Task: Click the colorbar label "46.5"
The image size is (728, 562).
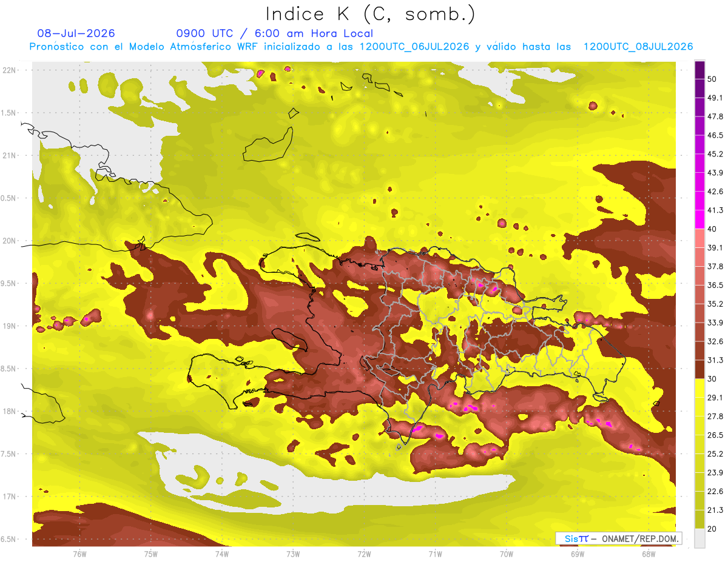Action: point(715,135)
